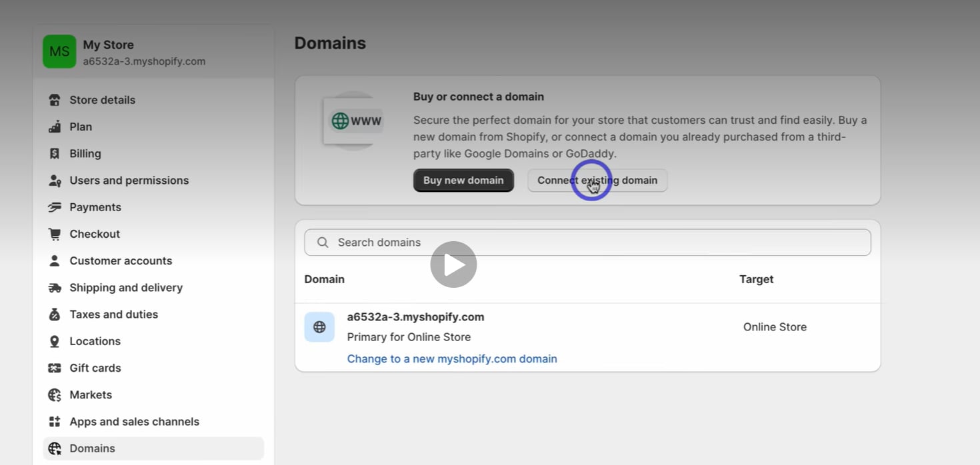980x465 pixels.
Task: Click the a6532a-3.myshopify.com domain name in table
Action: 415,317
